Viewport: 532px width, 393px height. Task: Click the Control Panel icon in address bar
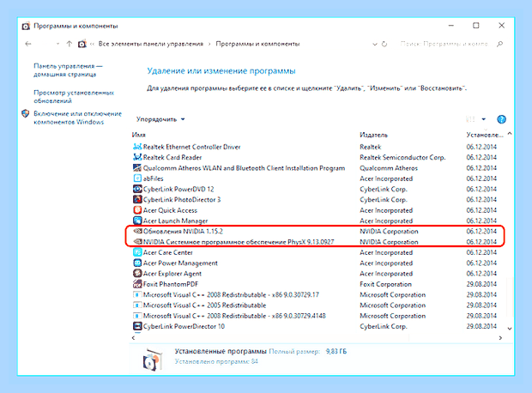click(82, 44)
